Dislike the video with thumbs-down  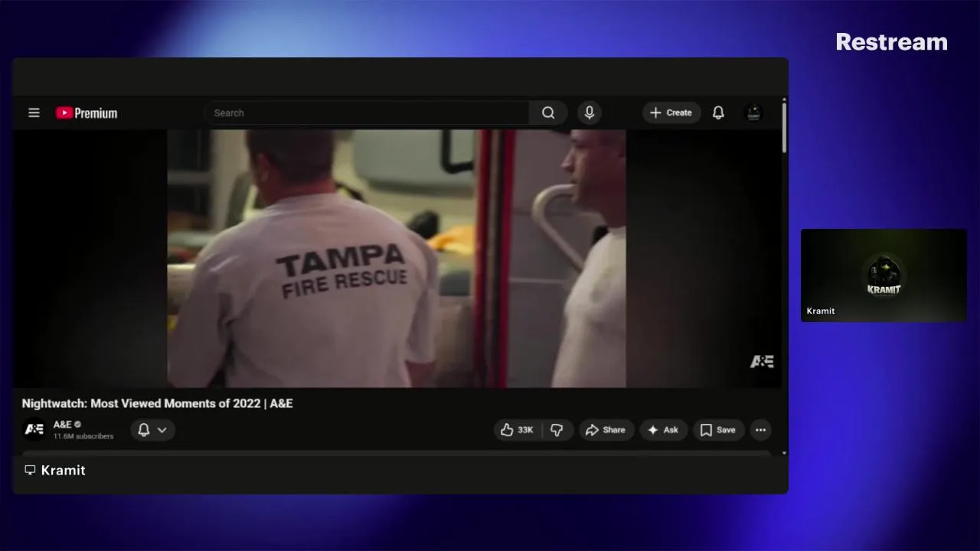pyautogui.click(x=557, y=430)
